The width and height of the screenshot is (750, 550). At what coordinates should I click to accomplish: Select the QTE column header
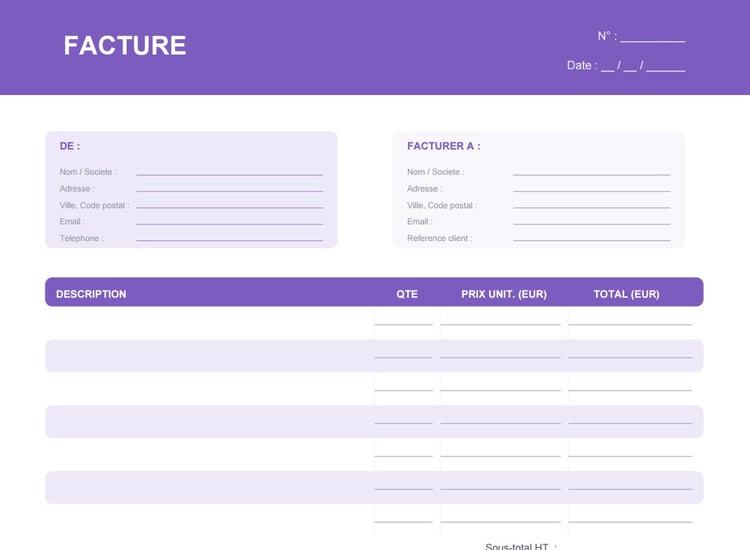point(407,294)
